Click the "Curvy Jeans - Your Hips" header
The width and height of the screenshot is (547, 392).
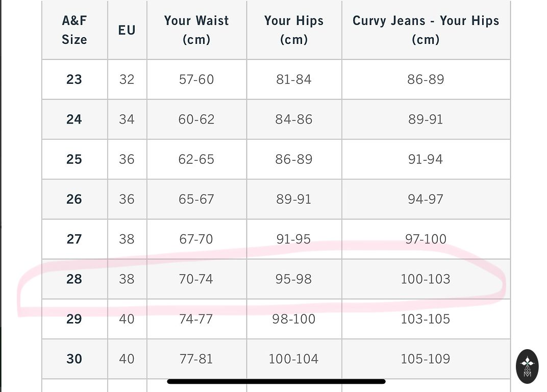tap(426, 30)
